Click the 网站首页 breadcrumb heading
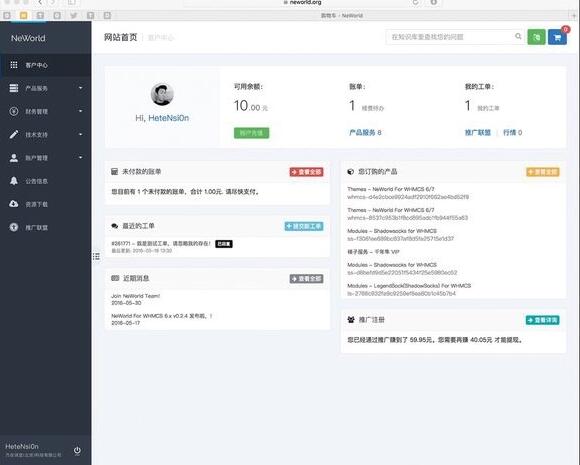The image size is (580, 465). [120, 37]
